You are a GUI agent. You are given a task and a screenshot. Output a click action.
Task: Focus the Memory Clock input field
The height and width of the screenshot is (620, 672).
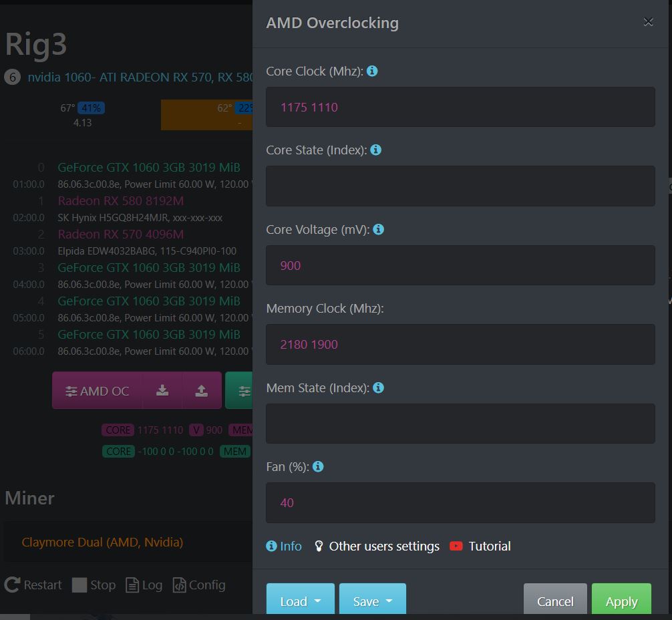pyautogui.click(x=460, y=344)
